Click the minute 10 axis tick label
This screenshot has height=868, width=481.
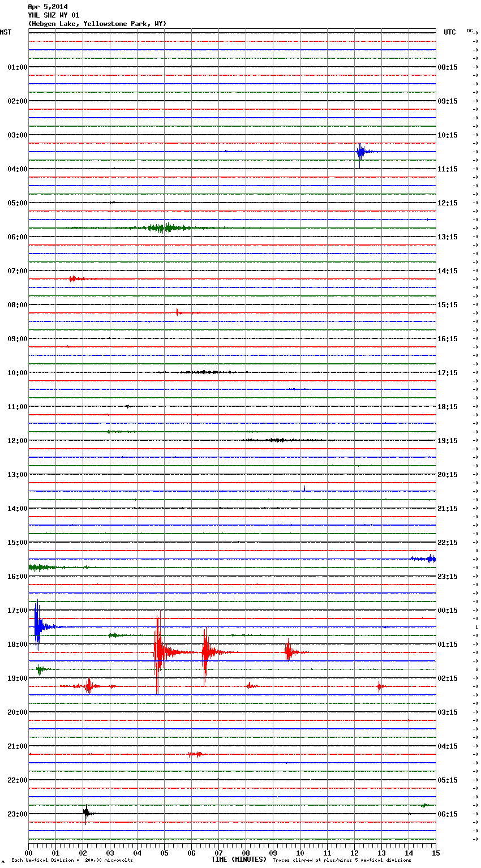(x=300, y=853)
